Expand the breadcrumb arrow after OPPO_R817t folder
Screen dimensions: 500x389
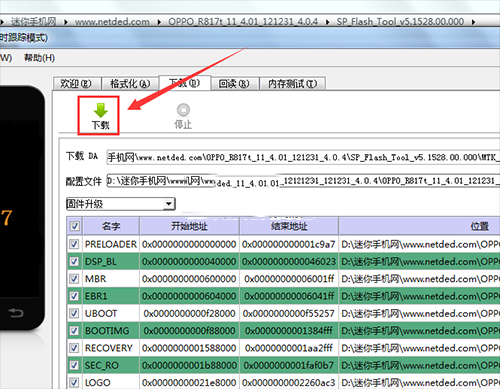(x=327, y=22)
